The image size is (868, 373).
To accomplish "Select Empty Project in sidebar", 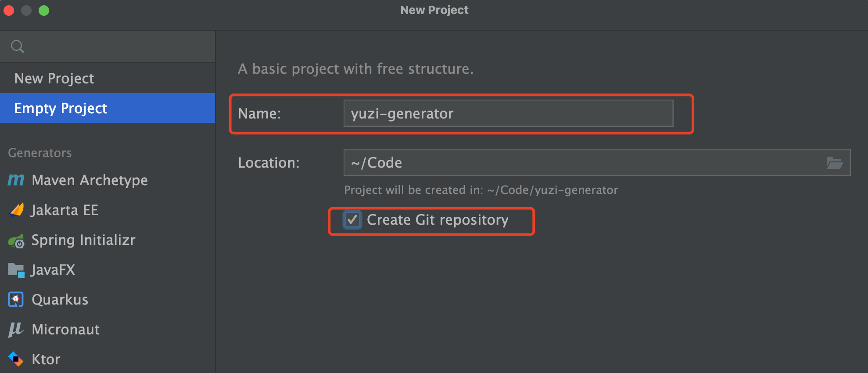I will [61, 108].
